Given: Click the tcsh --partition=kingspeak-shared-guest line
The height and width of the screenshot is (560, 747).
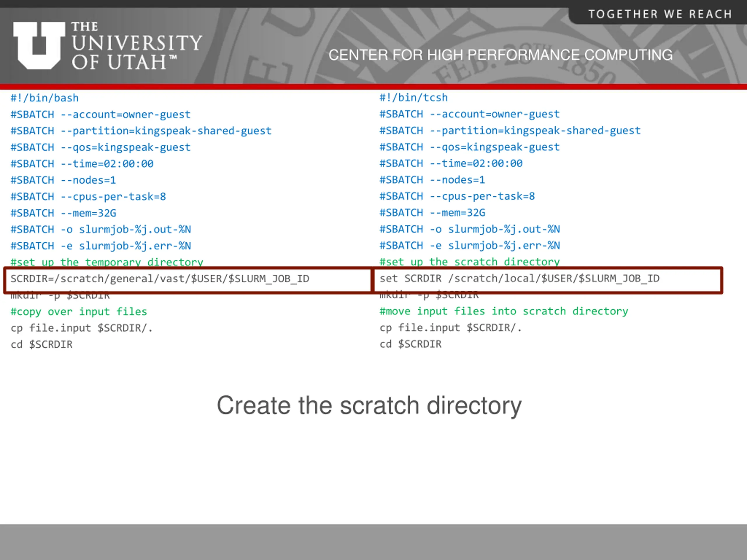Looking at the screenshot, I should pyautogui.click(x=510, y=131).
